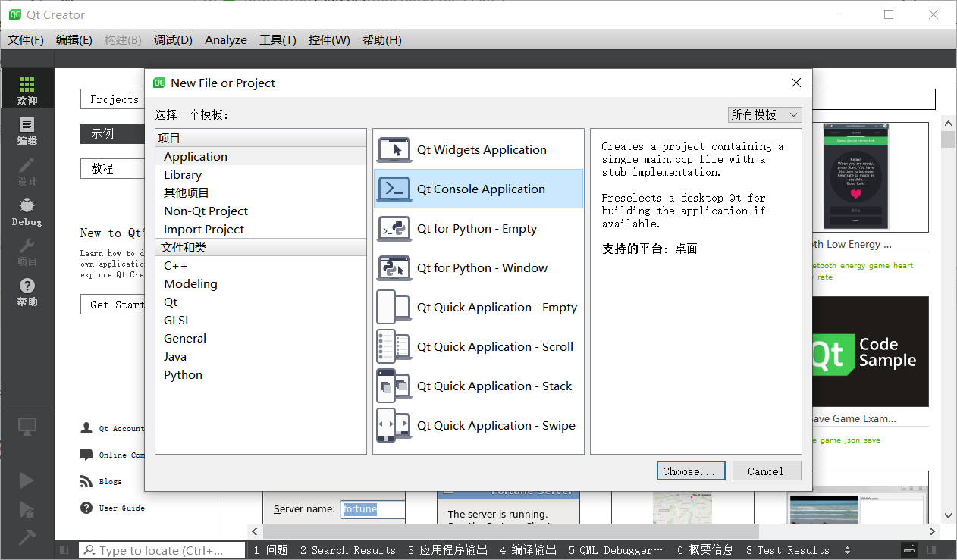This screenshot has width=957, height=560.
Task: Open the 文件(F) menu
Action: [x=25, y=40]
